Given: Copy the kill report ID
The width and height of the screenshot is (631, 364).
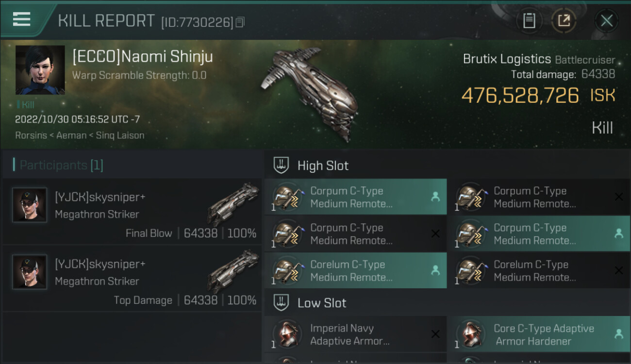Looking at the screenshot, I should pos(240,22).
